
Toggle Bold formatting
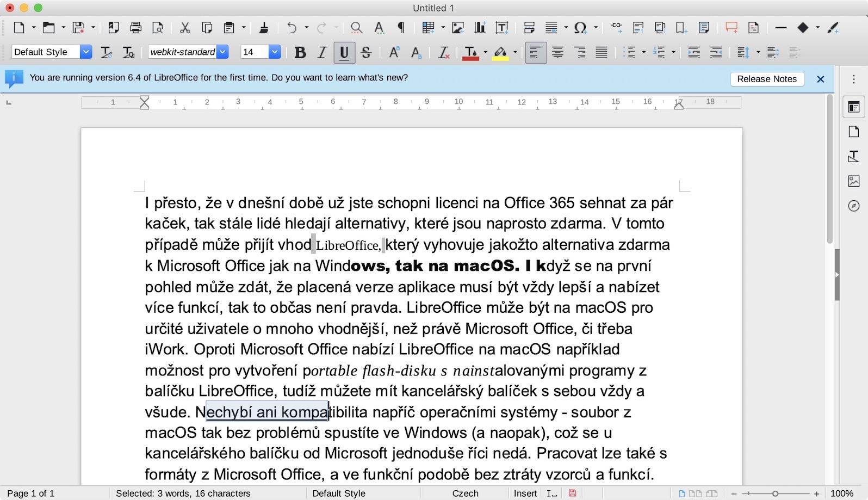tap(300, 52)
